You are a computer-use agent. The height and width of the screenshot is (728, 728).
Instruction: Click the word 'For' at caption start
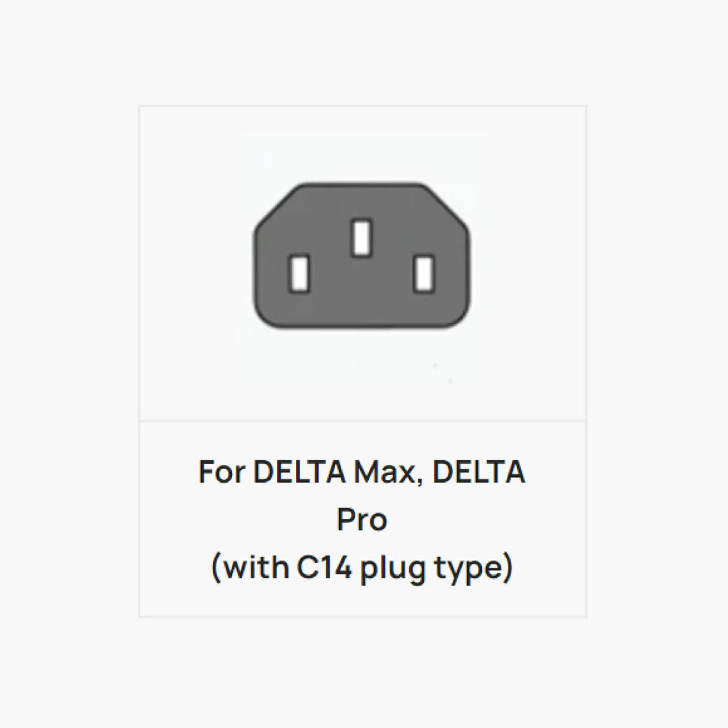tap(222, 472)
